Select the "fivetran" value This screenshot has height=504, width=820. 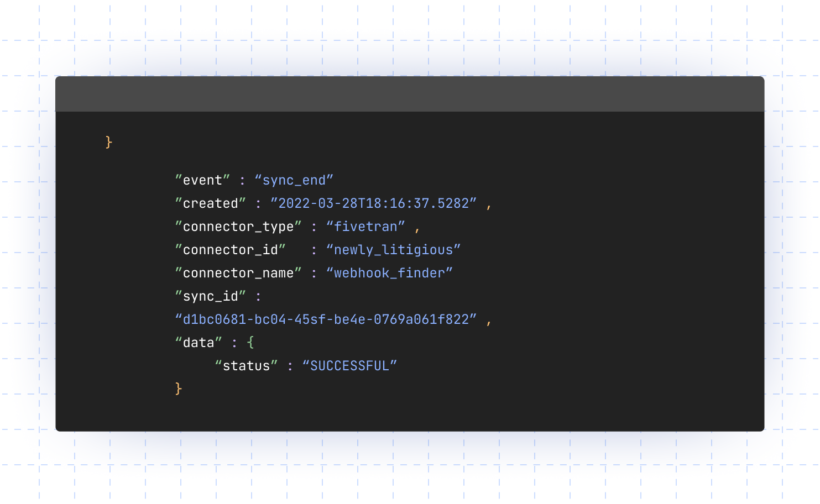tap(365, 227)
